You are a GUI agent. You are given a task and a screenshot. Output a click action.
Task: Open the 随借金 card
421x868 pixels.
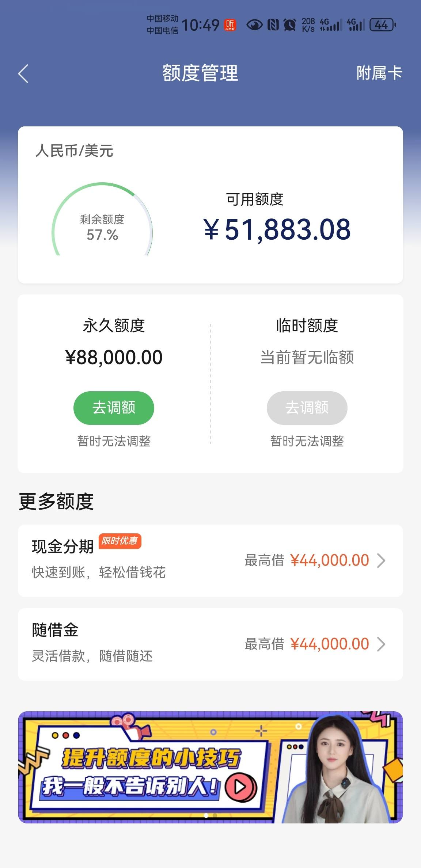coord(210,644)
